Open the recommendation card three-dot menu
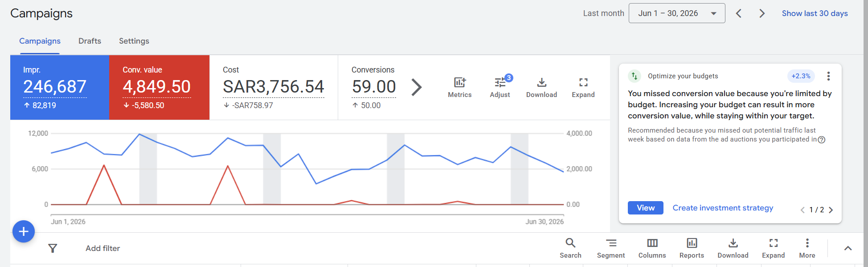Screen dimensions: 868x267 click(x=828, y=76)
